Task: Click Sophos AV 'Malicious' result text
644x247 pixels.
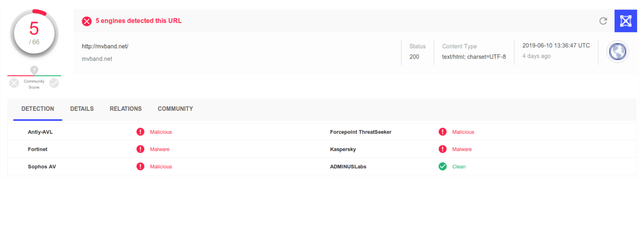Action: 161,167
